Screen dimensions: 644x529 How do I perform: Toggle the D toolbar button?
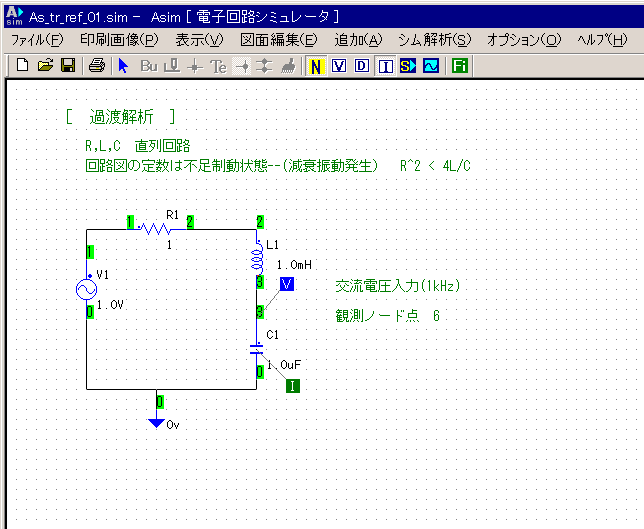(x=362, y=66)
